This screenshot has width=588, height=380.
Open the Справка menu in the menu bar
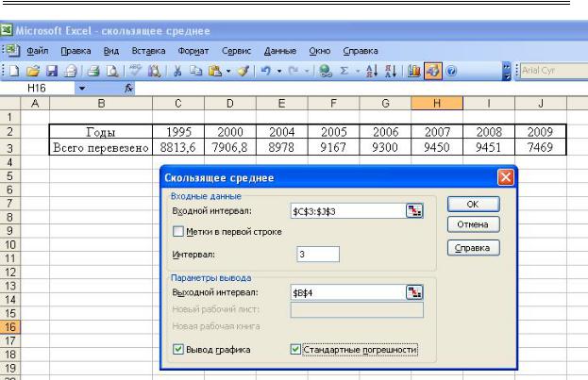(361, 51)
